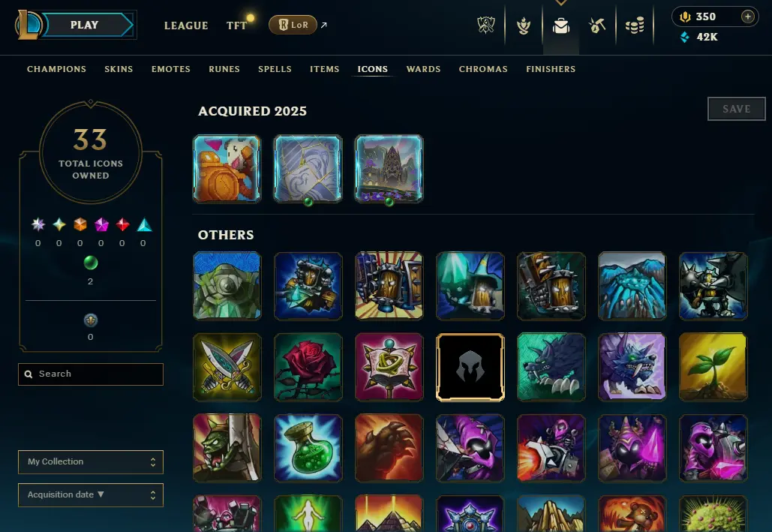The image size is (772, 532).
Task: Go to the Wards tab
Action: pyautogui.click(x=423, y=69)
